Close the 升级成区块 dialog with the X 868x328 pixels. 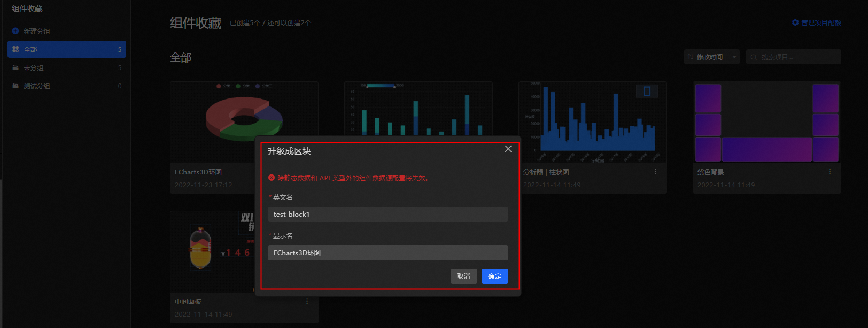click(x=508, y=149)
